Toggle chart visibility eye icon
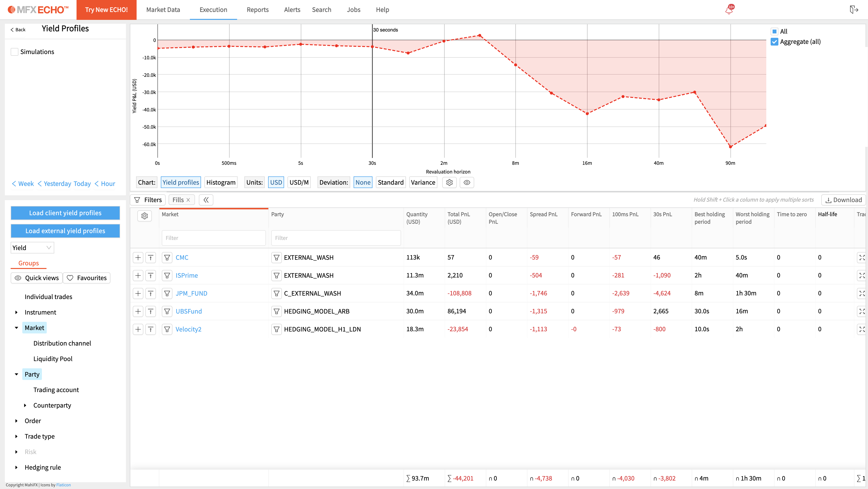 467,182
